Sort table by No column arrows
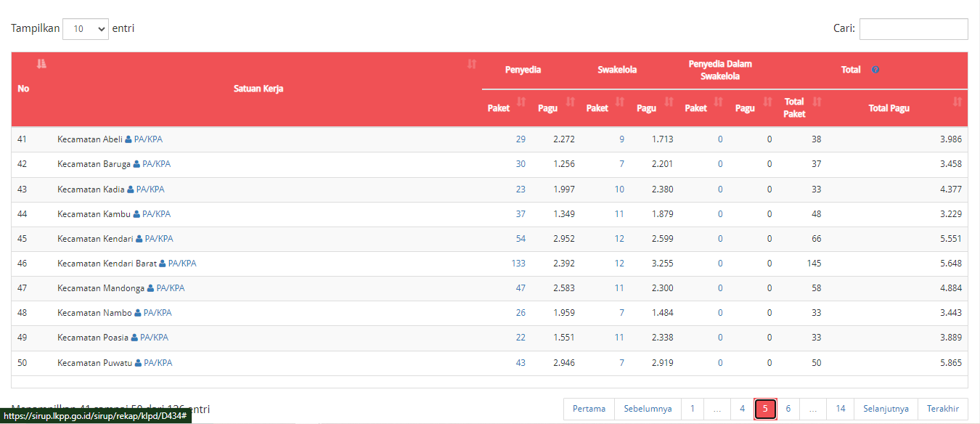Viewport: 980px width, 424px height. 41,64
